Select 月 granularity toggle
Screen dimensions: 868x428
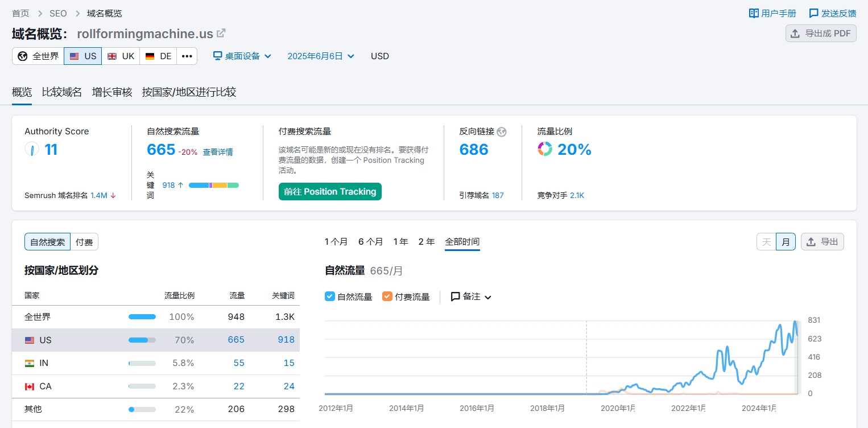coord(786,242)
